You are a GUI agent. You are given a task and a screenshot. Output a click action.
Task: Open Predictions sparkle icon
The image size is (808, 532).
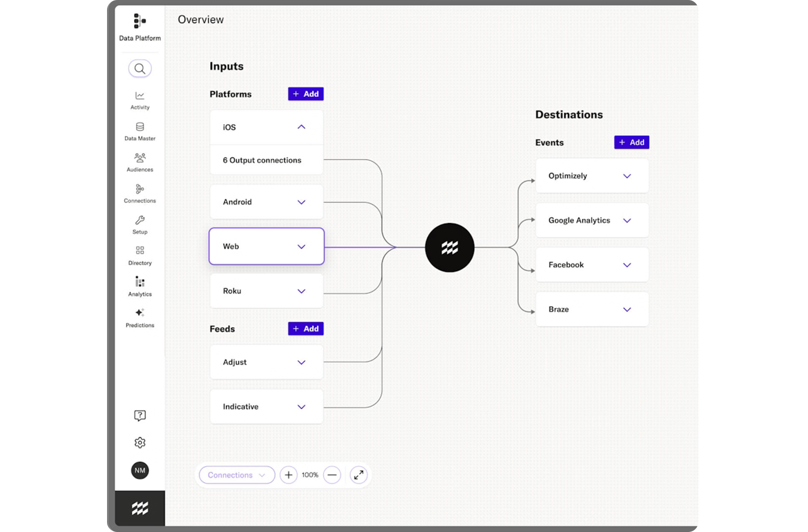click(x=140, y=312)
